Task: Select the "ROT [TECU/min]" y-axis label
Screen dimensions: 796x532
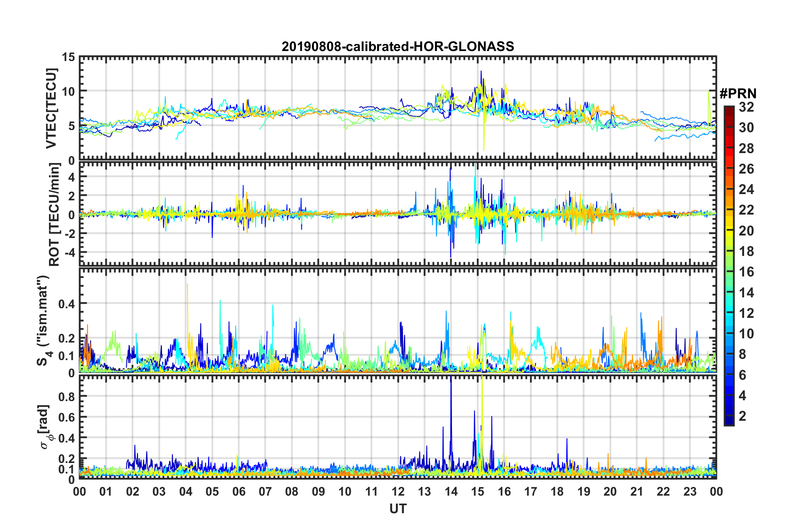Action: pos(54,215)
